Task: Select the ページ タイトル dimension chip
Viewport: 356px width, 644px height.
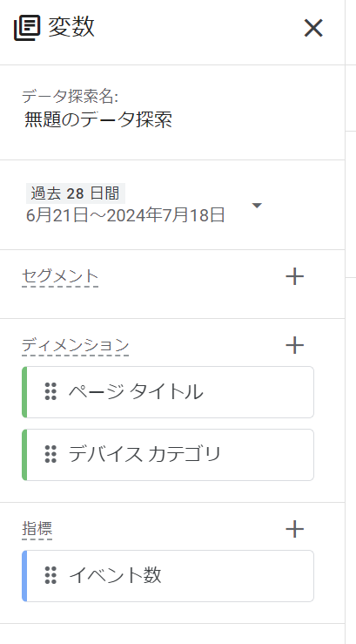Action: coord(168,392)
